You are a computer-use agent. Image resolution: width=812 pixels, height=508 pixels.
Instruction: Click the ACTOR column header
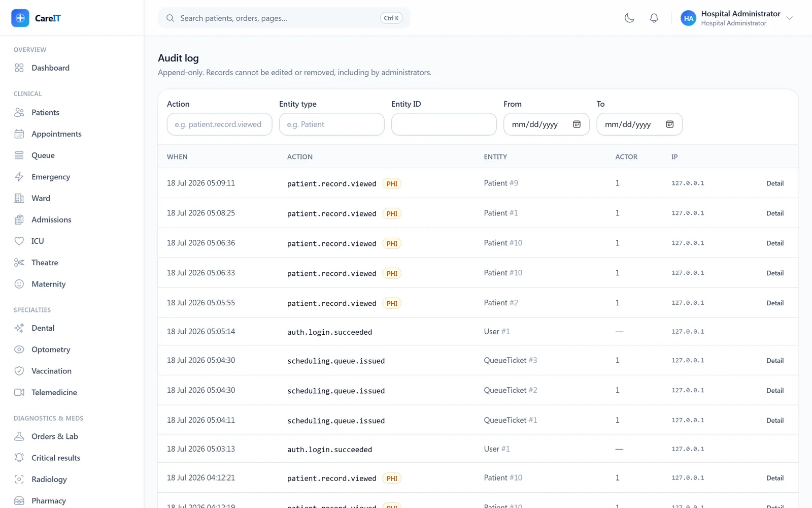pos(626,157)
